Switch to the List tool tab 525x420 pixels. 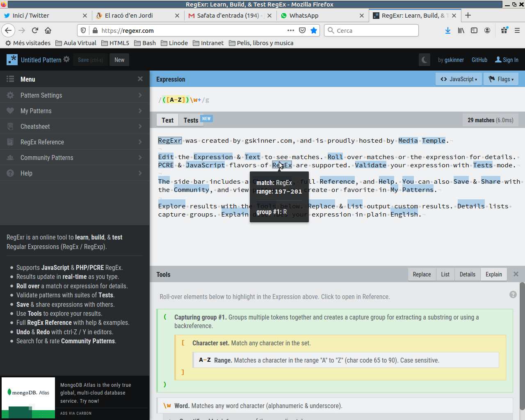(445, 274)
